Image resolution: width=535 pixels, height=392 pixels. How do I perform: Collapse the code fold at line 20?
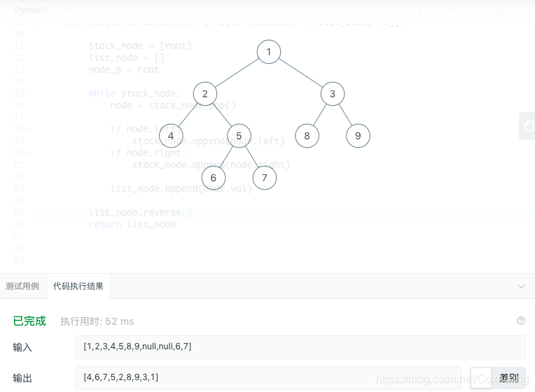click(29, 153)
